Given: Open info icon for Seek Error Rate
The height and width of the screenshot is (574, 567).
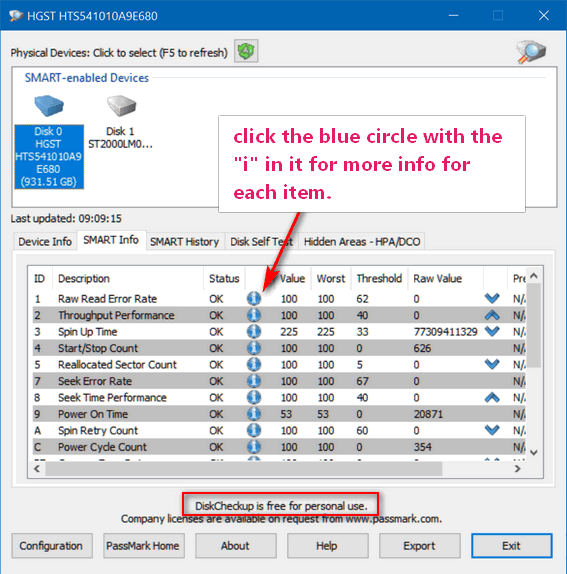Looking at the screenshot, I should pyautogui.click(x=254, y=381).
